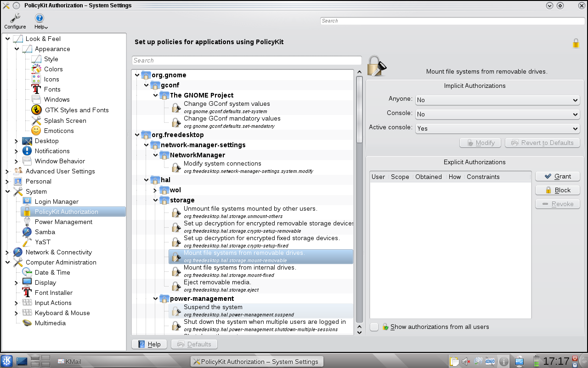Expand the wol tree node
The height and width of the screenshot is (368, 588).
pos(156,190)
